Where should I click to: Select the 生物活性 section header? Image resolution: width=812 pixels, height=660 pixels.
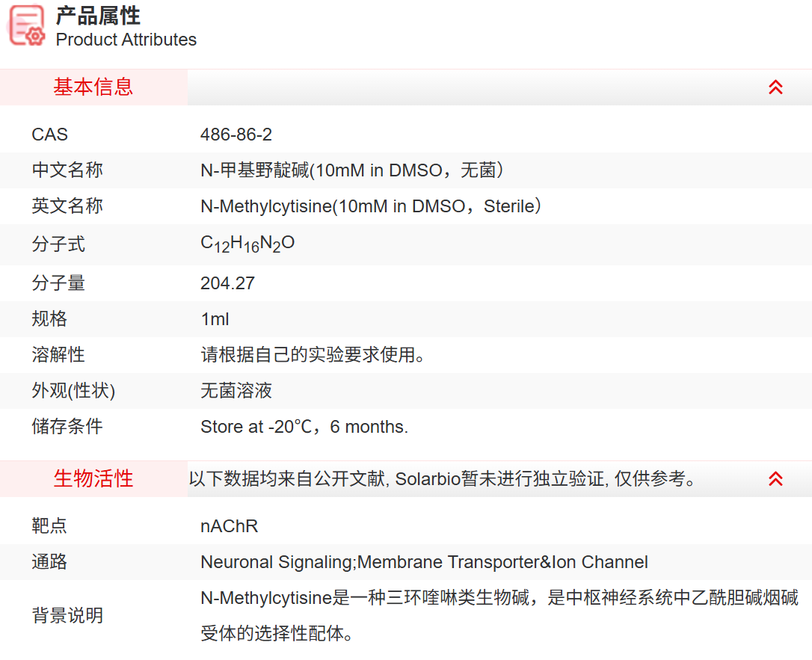pyautogui.click(x=93, y=479)
